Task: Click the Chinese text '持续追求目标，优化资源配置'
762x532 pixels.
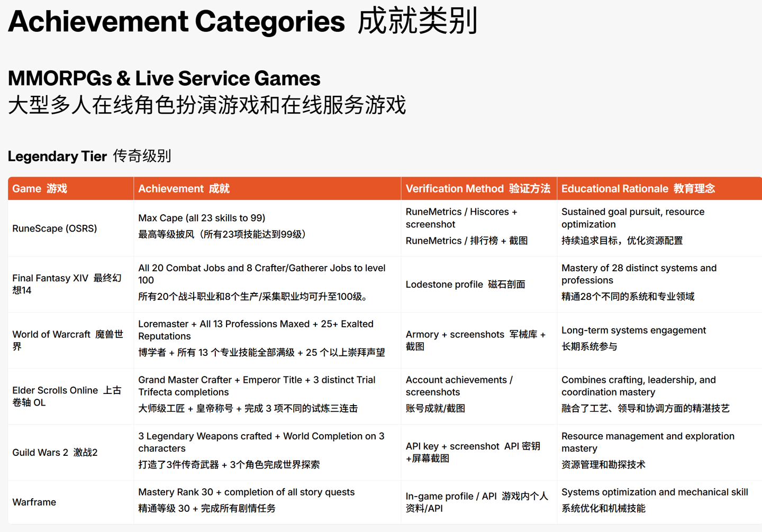Action: [622, 241]
